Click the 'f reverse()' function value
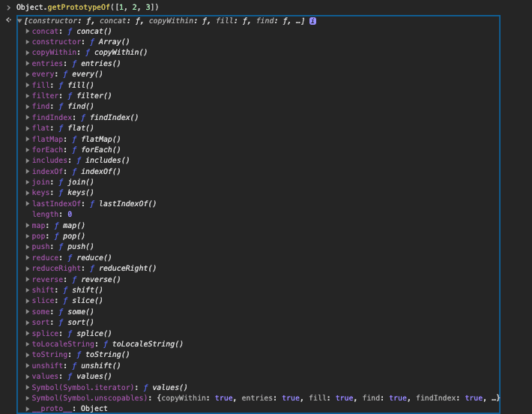 point(97,279)
